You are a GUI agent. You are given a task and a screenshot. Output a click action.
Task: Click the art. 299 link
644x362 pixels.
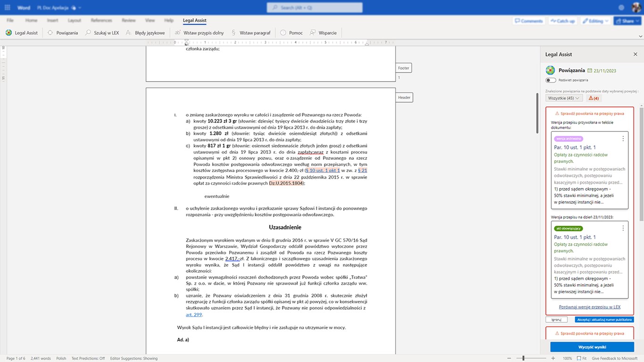coord(194,314)
